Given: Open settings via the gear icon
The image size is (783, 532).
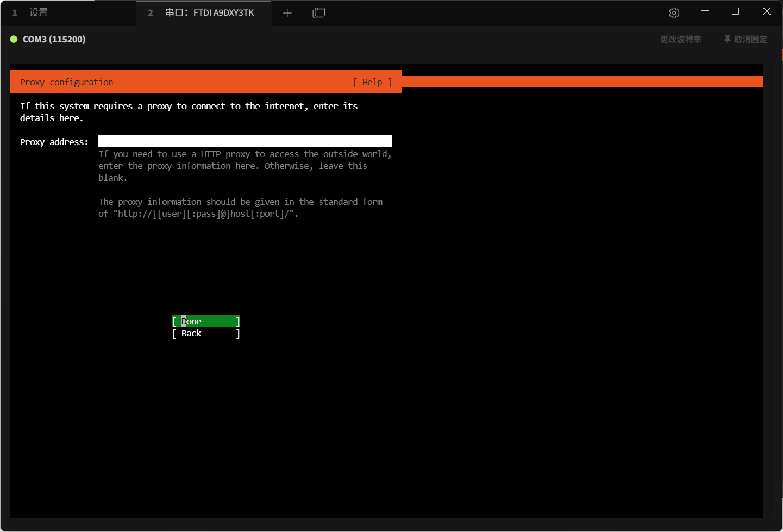Looking at the screenshot, I should coord(674,13).
